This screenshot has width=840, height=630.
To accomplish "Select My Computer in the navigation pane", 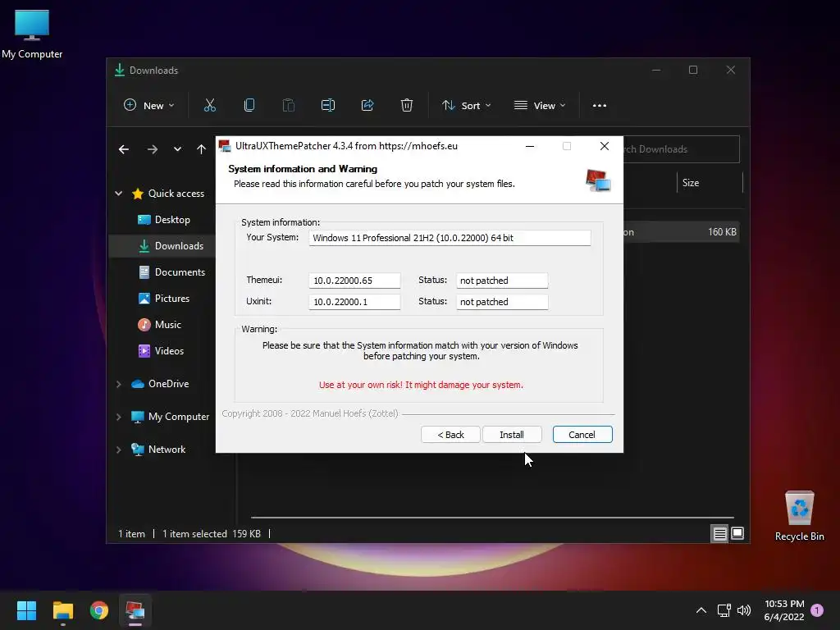I will coord(171,416).
